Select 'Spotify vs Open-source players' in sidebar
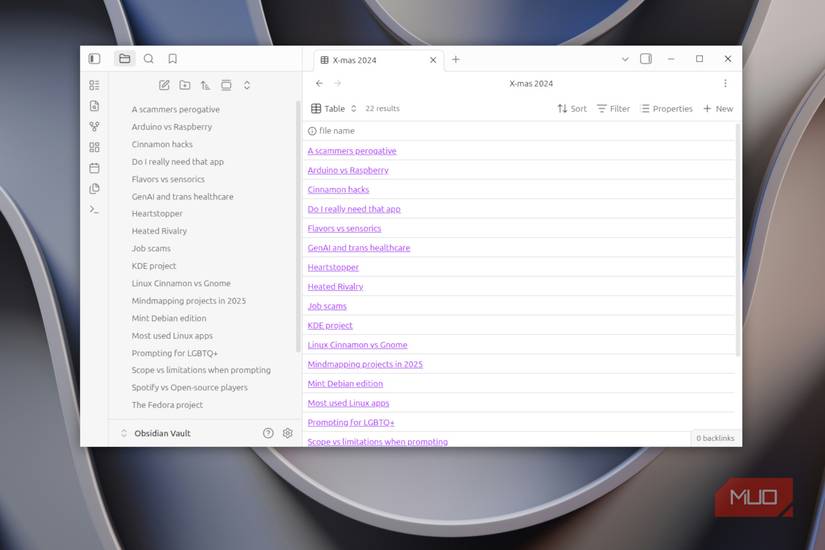 pyautogui.click(x=189, y=387)
